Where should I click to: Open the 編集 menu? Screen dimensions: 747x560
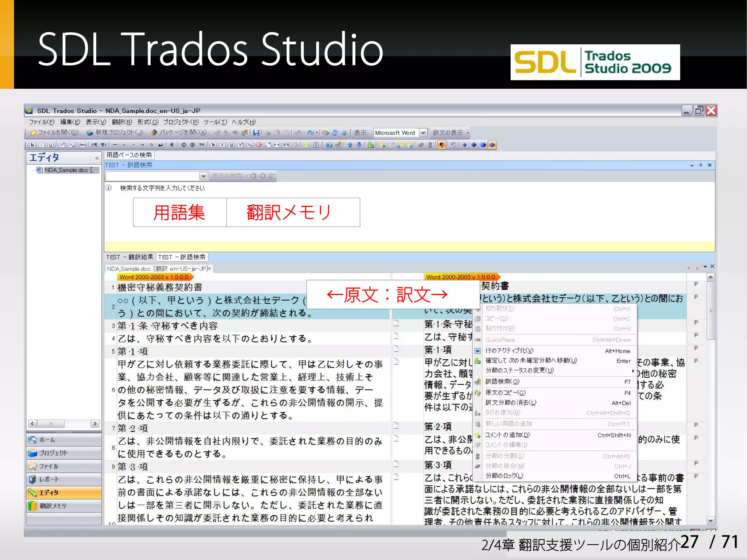(x=70, y=122)
